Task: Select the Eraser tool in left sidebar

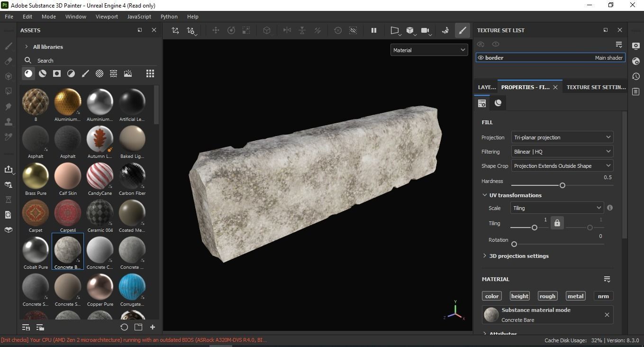Action: point(8,61)
